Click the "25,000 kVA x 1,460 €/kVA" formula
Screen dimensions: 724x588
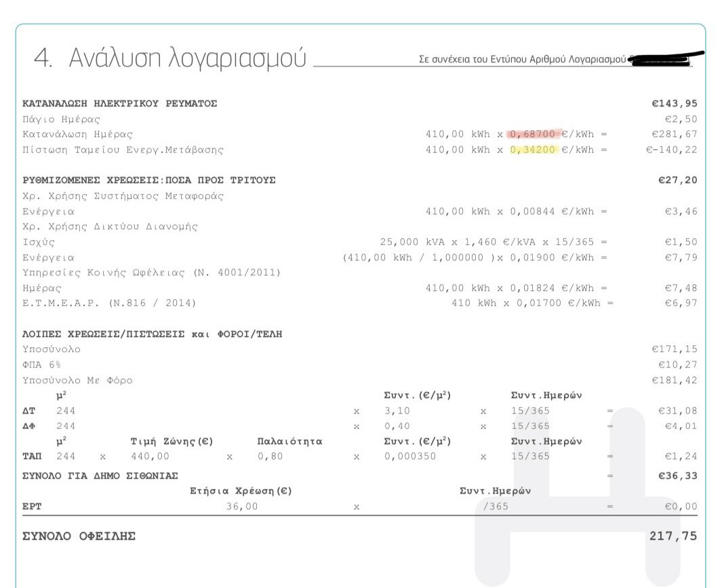pyautogui.click(x=458, y=242)
